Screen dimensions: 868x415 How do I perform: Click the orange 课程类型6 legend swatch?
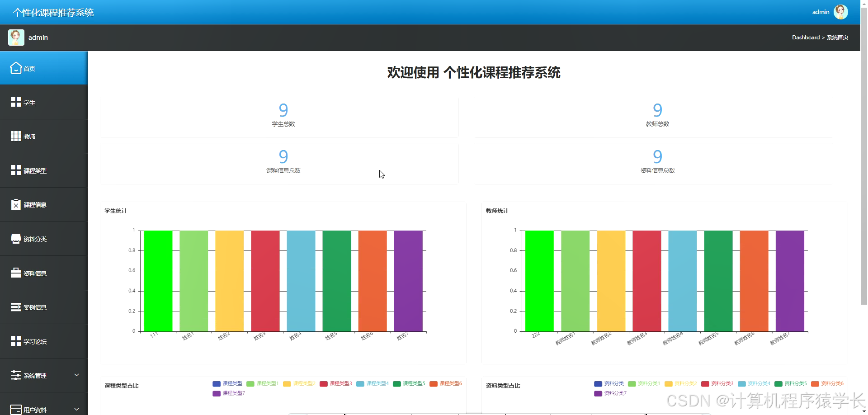[x=434, y=384]
